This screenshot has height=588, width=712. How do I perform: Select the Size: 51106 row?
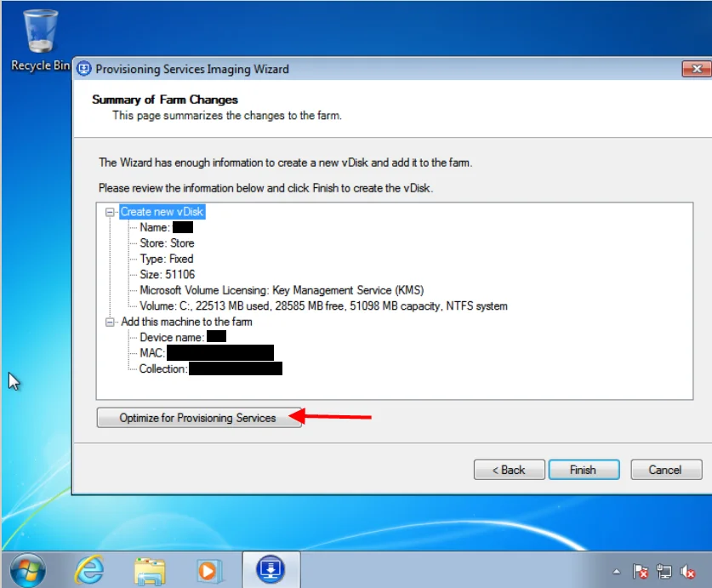pyautogui.click(x=168, y=275)
